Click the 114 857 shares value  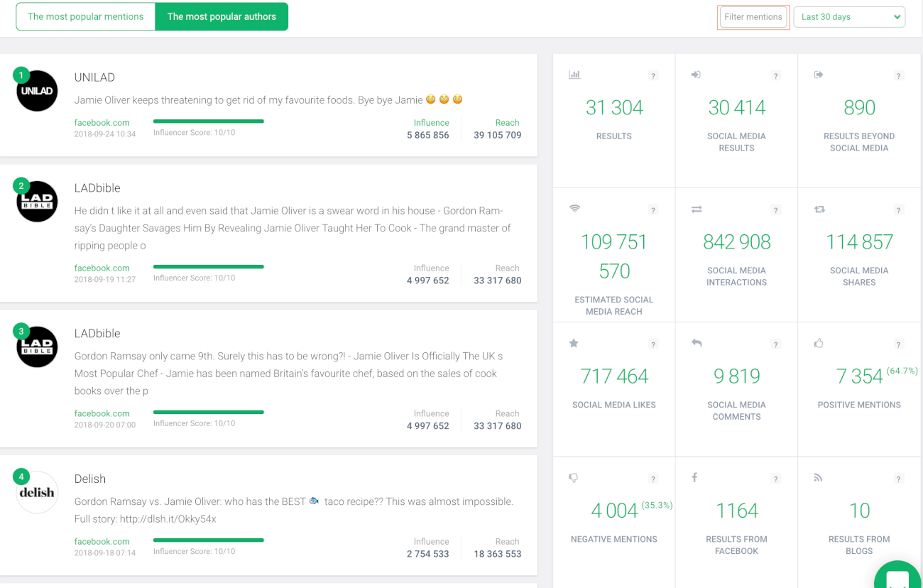click(x=859, y=241)
